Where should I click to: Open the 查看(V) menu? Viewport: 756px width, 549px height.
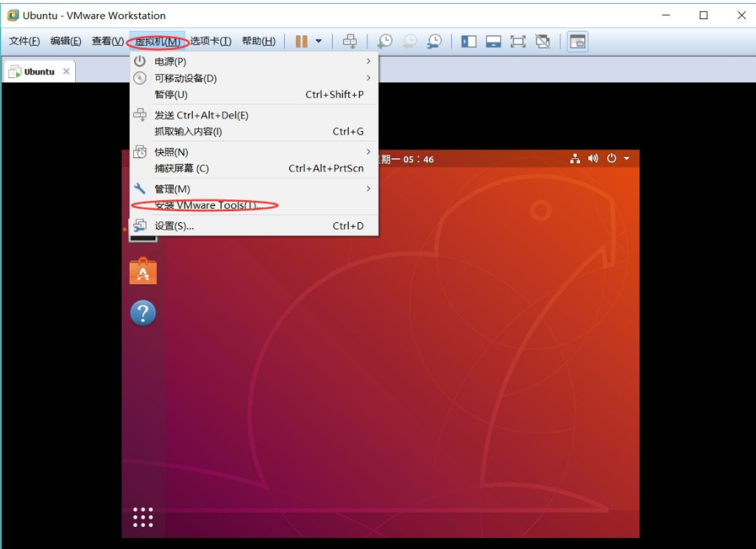click(107, 41)
